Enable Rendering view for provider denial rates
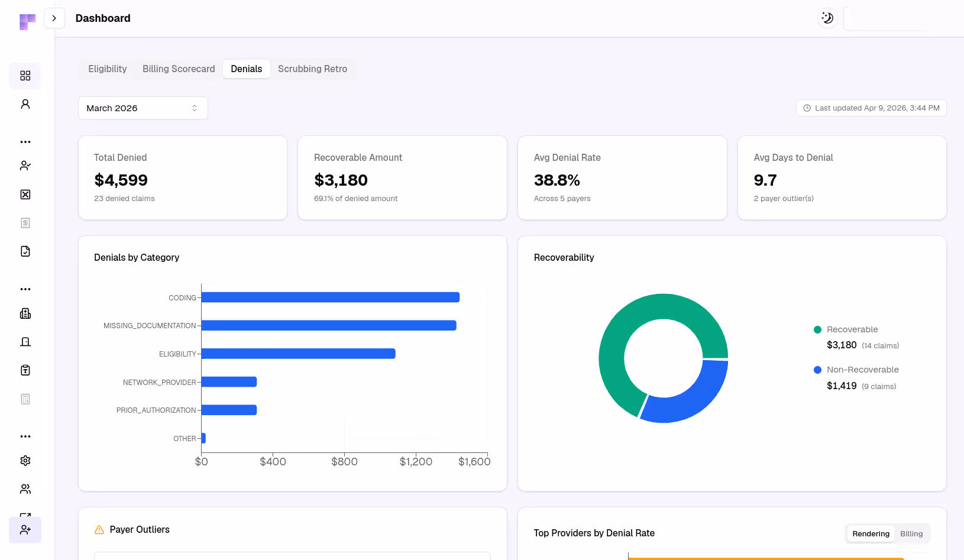This screenshot has width=964, height=560. 871,533
